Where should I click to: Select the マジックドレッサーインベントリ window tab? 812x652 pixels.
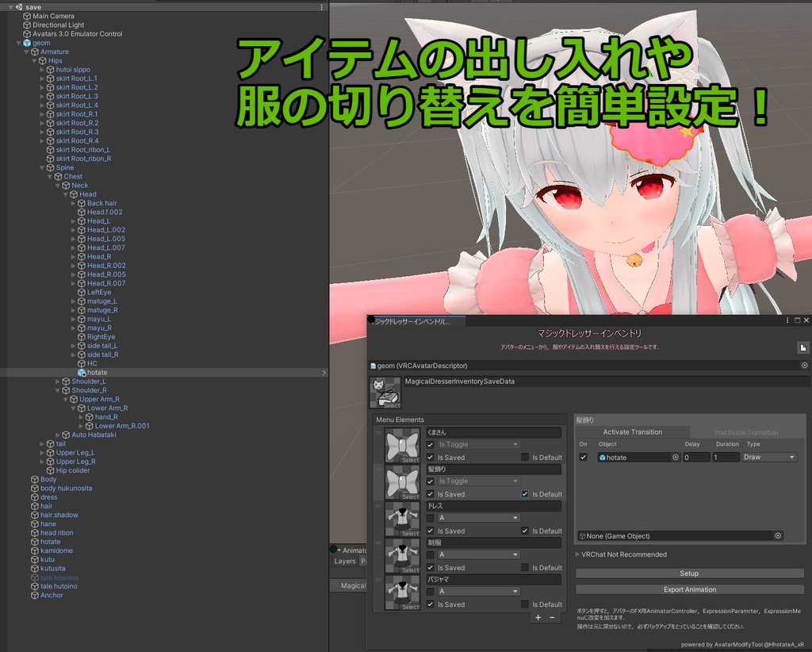point(416,321)
